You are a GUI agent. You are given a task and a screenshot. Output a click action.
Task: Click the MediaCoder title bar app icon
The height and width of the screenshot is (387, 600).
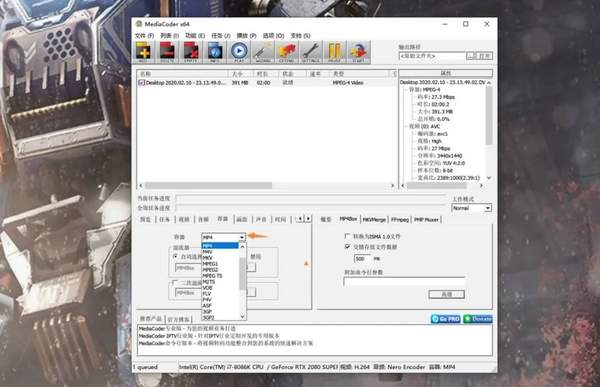[139, 24]
